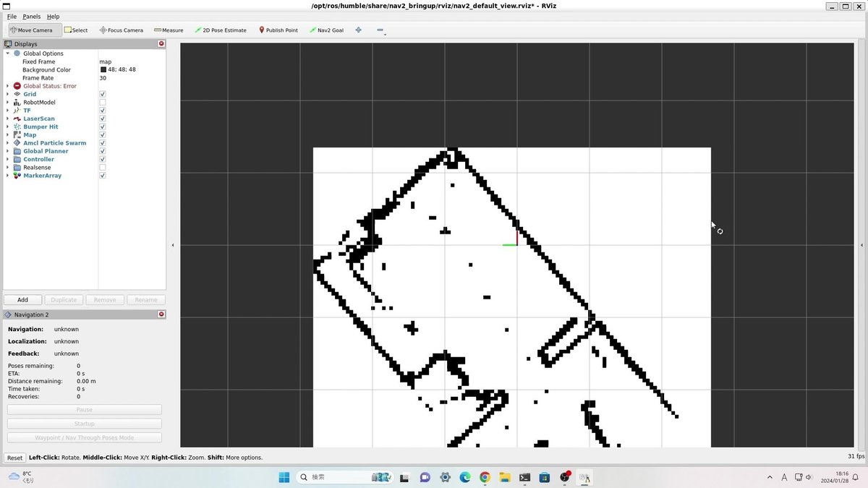Open the Panels menu

(31, 16)
